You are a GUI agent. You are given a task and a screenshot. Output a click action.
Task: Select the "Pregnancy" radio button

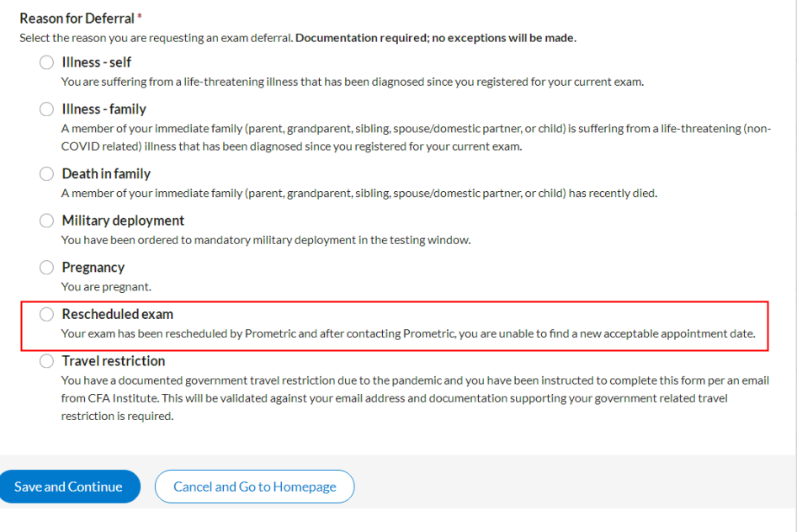click(x=46, y=268)
